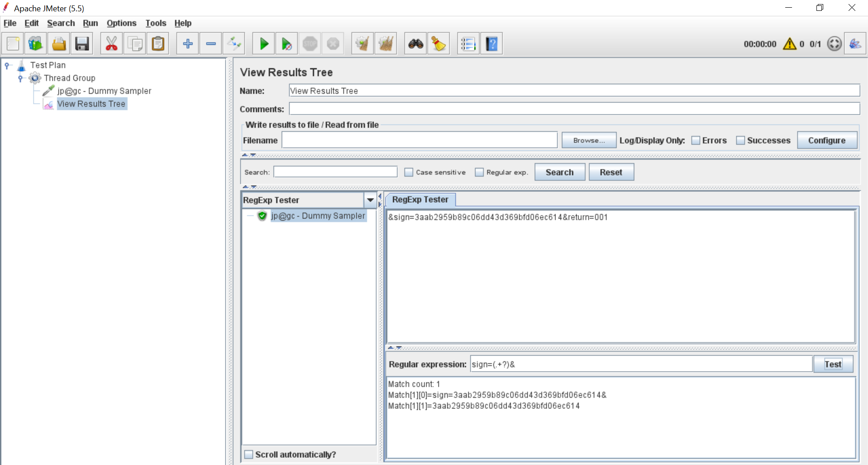The width and height of the screenshot is (868, 465).
Task: Open the File menu
Action: point(10,23)
